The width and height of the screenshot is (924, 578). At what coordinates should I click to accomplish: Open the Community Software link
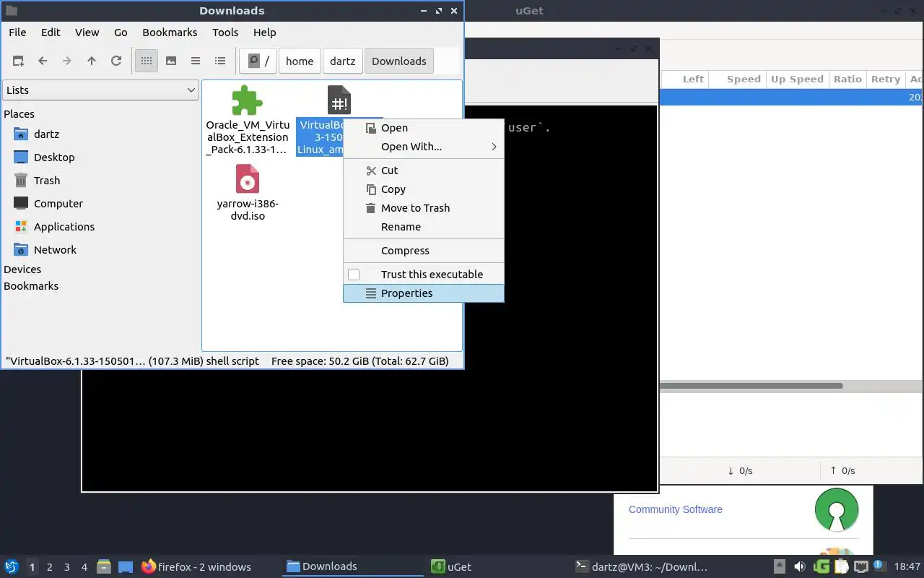[x=675, y=509]
